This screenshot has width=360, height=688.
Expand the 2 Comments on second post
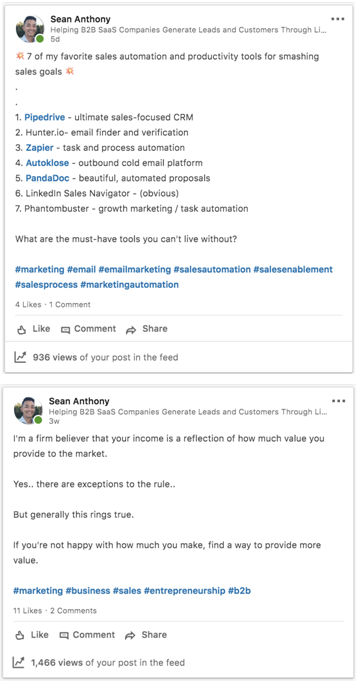pos(73,610)
